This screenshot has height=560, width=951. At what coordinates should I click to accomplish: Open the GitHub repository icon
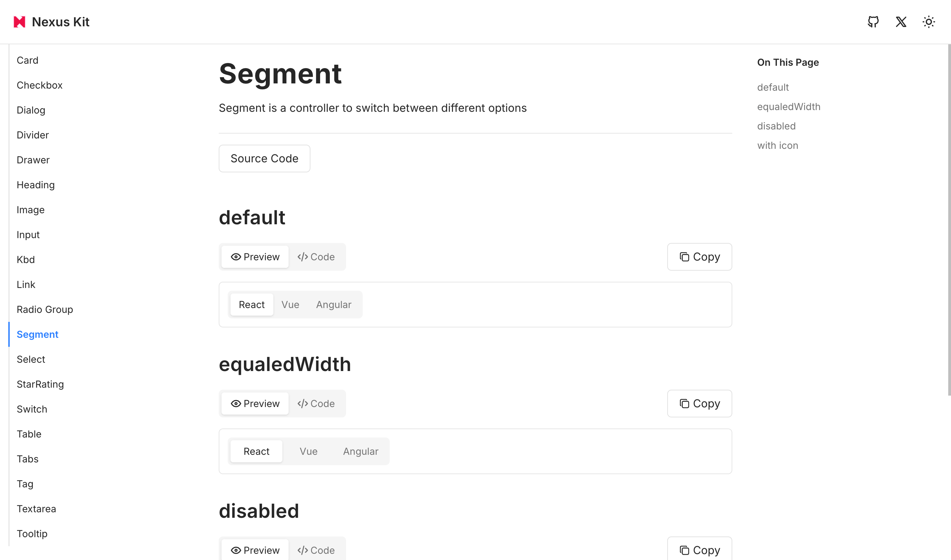click(x=873, y=22)
